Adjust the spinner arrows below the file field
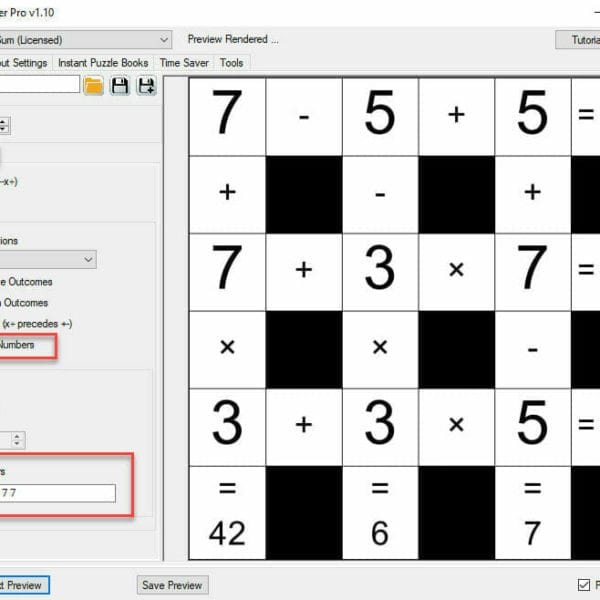 tap(5, 126)
